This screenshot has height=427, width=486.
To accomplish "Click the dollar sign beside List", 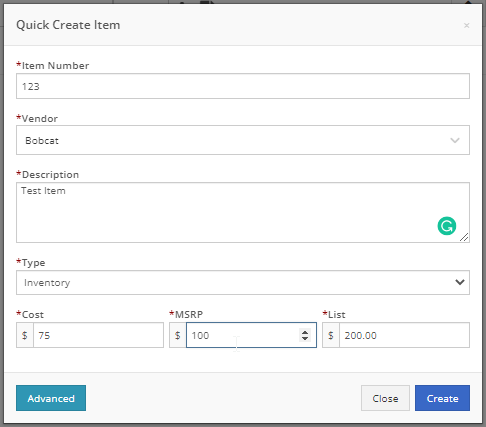I will 331,335.
